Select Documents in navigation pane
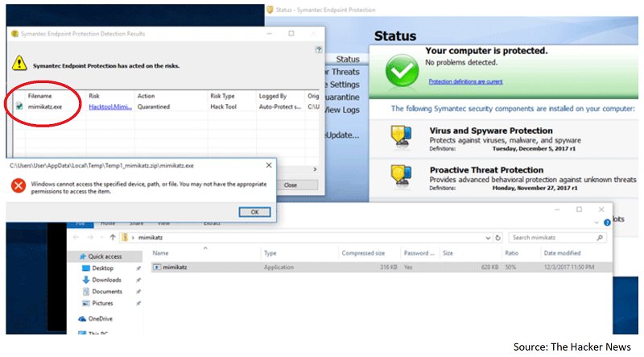The width and height of the screenshot is (644, 357). (107, 292)
